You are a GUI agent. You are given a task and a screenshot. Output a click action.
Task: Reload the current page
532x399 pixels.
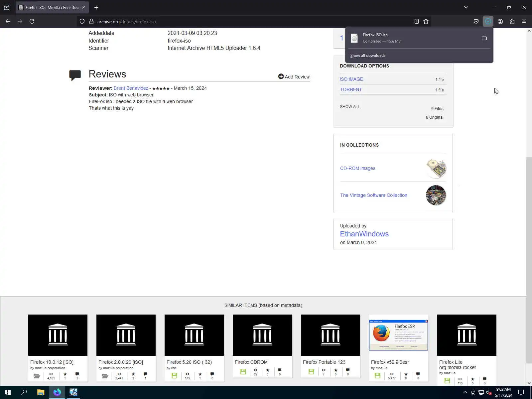coord(32,21)
